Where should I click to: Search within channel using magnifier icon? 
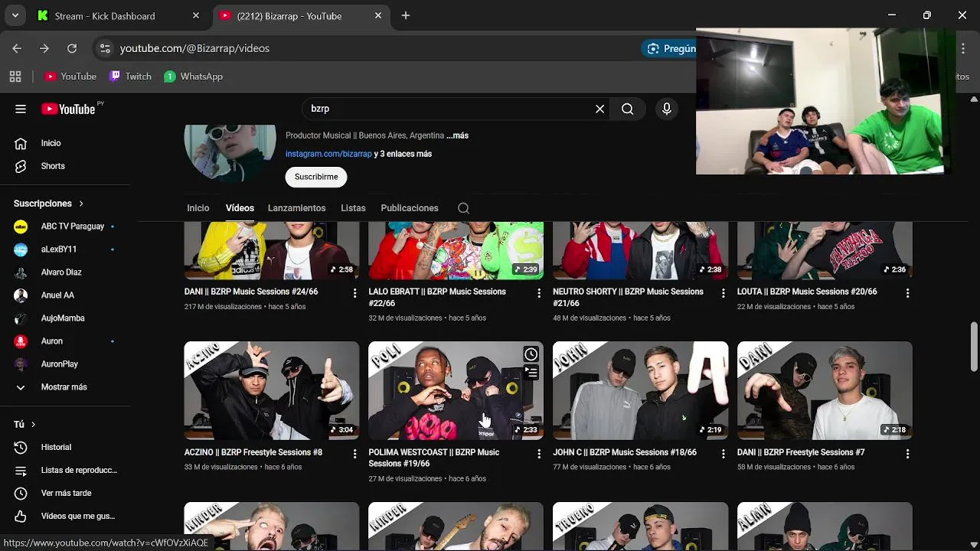(x=463, y=208)
